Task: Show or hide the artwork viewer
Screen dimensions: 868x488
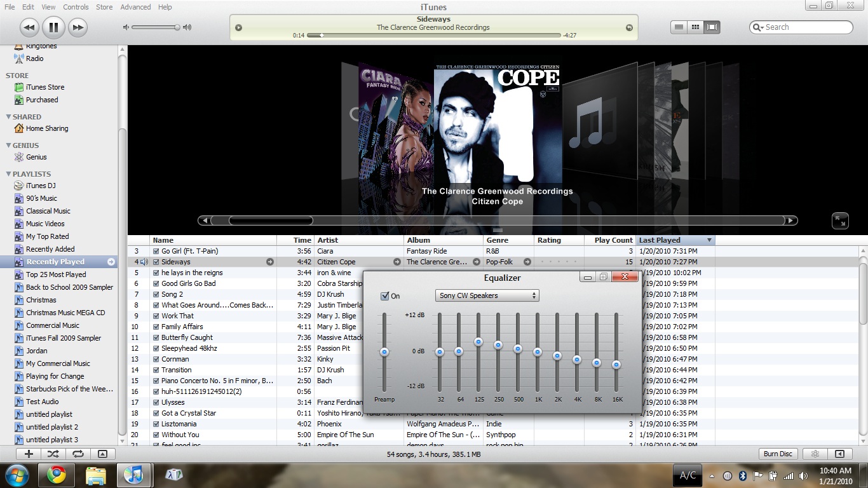Action: (102, 454)
